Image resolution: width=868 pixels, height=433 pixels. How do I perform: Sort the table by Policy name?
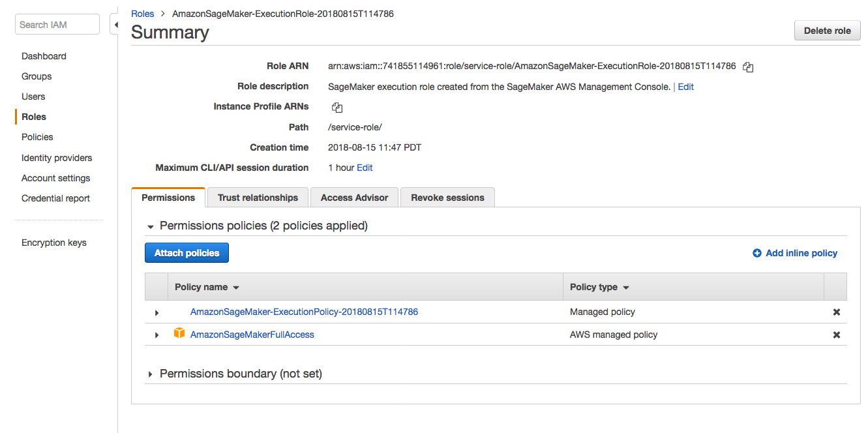(207, 287)
